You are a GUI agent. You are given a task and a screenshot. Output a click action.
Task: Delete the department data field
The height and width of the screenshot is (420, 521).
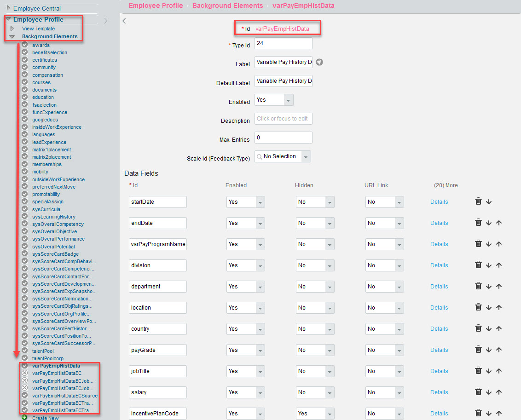(478, 286)
